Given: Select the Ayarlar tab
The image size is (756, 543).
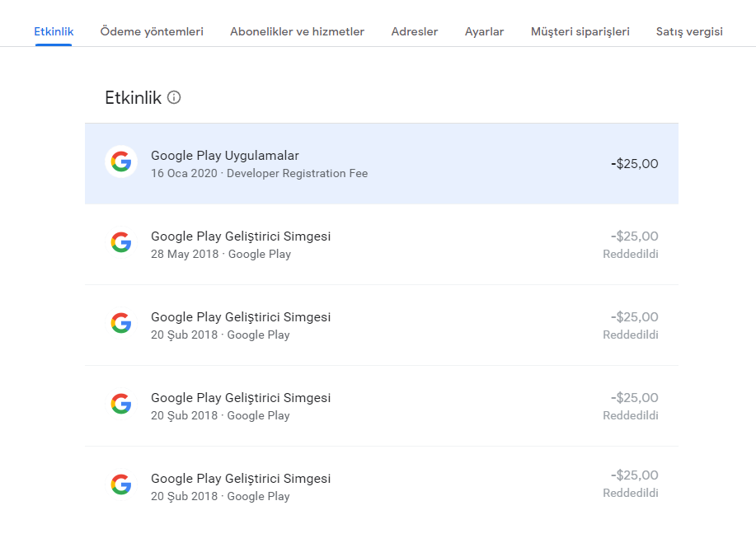Looking at the screenshot, I should click(484, 32).
